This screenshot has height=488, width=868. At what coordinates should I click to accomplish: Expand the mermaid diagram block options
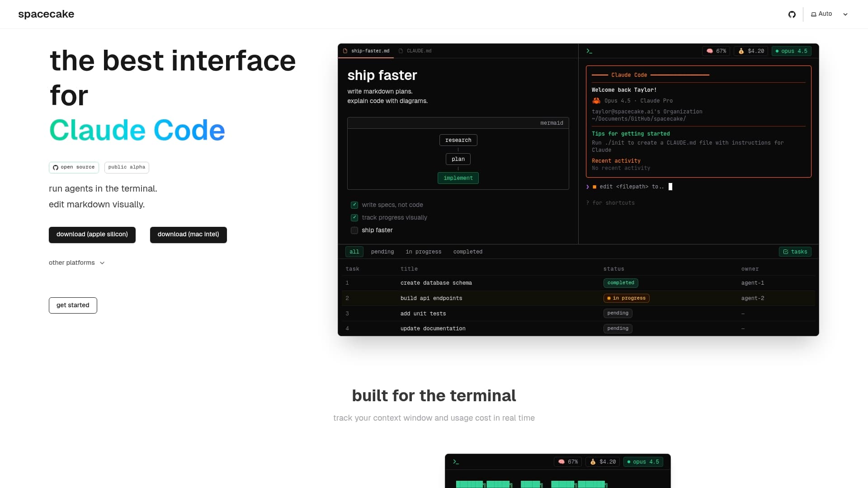pyautogui.click(x=552, y=123)
